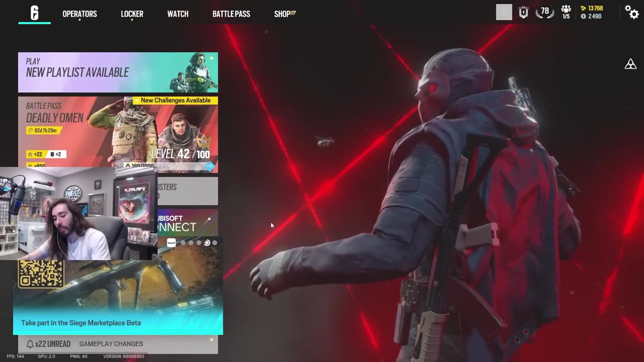Screen dimensions: 644x362
Task: Click the unread notifications bell icon
Action: coord(30,344)
